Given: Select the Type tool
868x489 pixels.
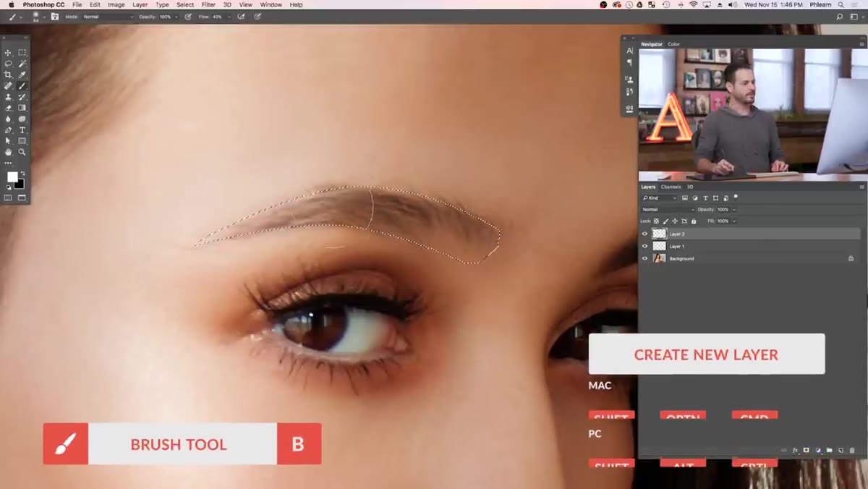Looking at the screenshot, I should tap(22, 130).
